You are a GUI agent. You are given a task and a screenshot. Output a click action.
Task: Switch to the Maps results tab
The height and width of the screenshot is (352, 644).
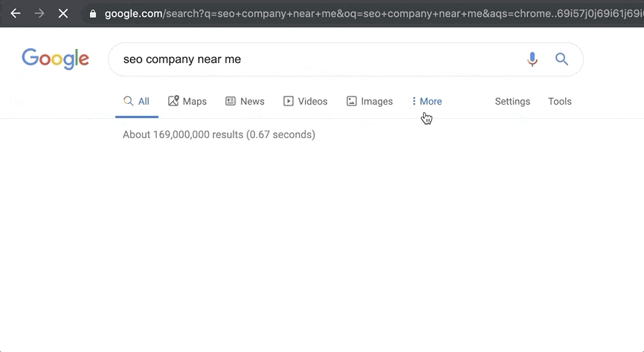tap(187, 101)
